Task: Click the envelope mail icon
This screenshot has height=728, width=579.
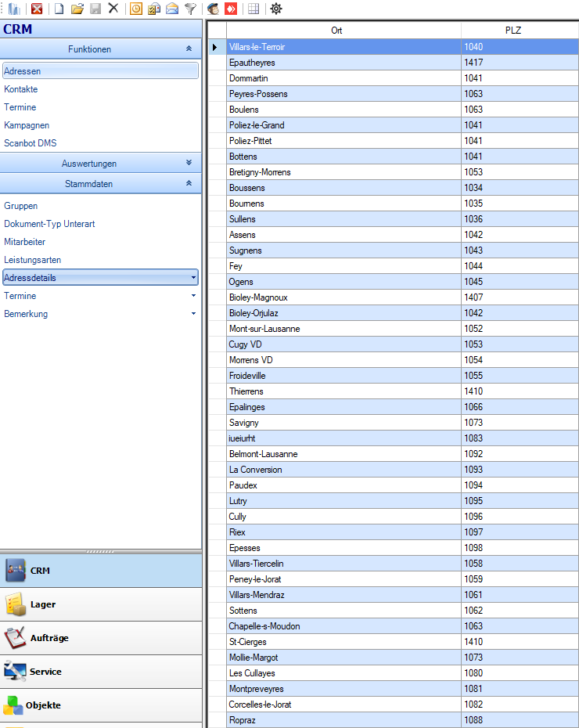Action: [172, 9]
